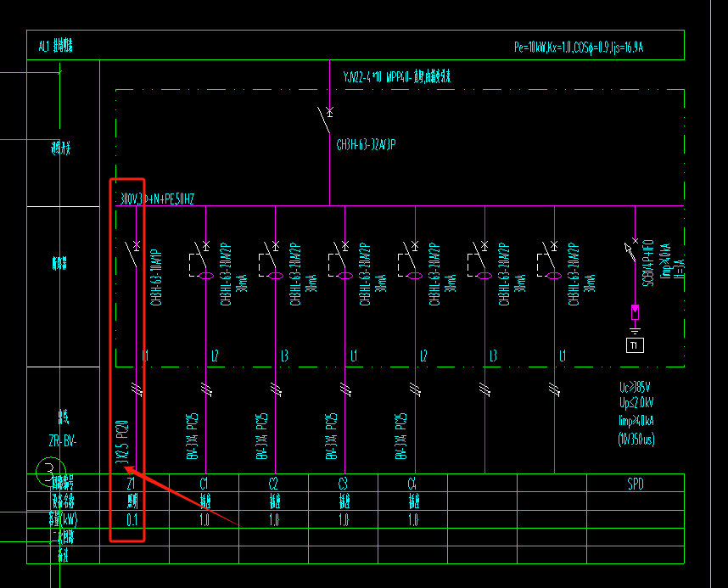The height and width of the screenshot is (588, 728).
Task: Click the CH3H-63-32A/3P main breaker label
Action: [x=366, y=144]
